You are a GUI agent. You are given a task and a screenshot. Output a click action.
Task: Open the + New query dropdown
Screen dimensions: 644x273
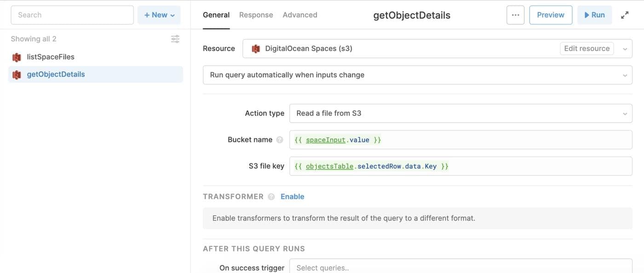tap(159, 15)
